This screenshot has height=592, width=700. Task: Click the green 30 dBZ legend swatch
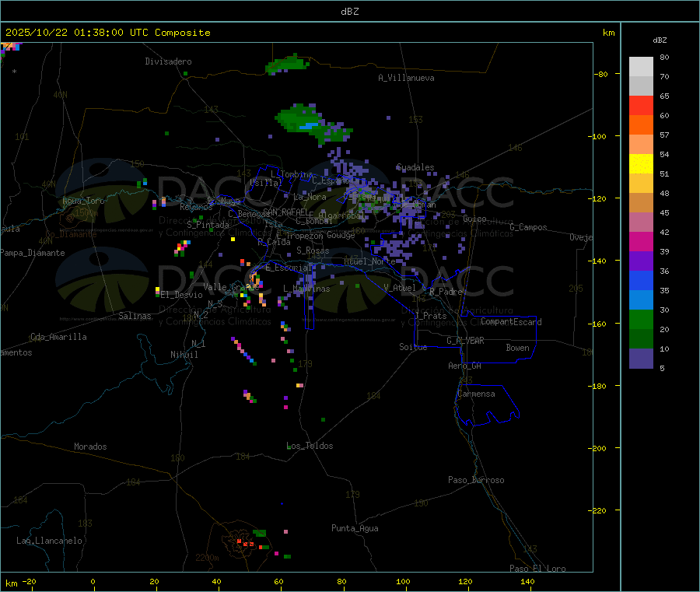[x=641, y=319]
